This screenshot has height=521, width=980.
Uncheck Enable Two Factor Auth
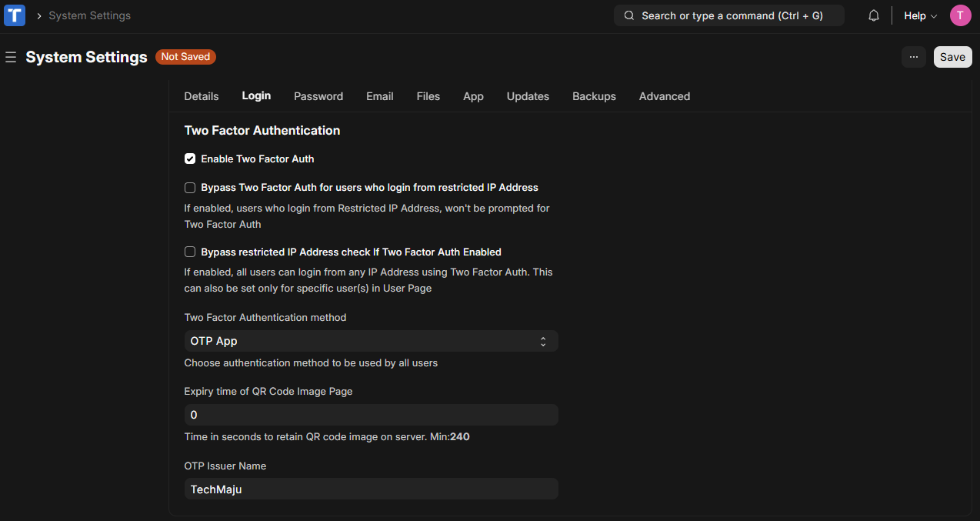[x=189, y=159]
